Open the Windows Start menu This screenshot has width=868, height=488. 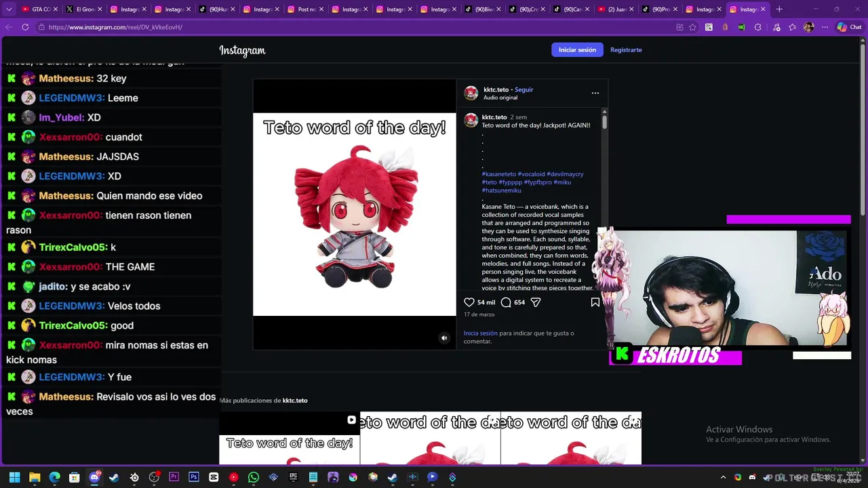coord(15,477)
